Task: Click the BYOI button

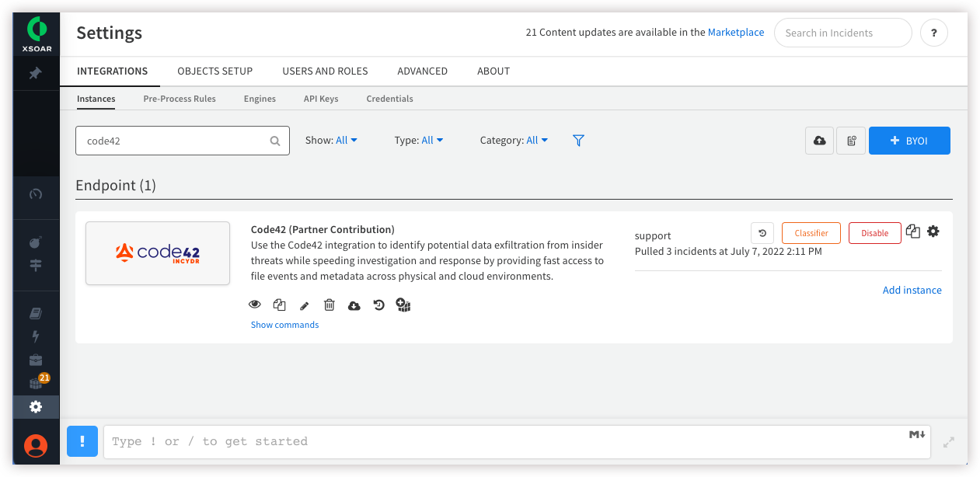Action: tap(909, 140)
